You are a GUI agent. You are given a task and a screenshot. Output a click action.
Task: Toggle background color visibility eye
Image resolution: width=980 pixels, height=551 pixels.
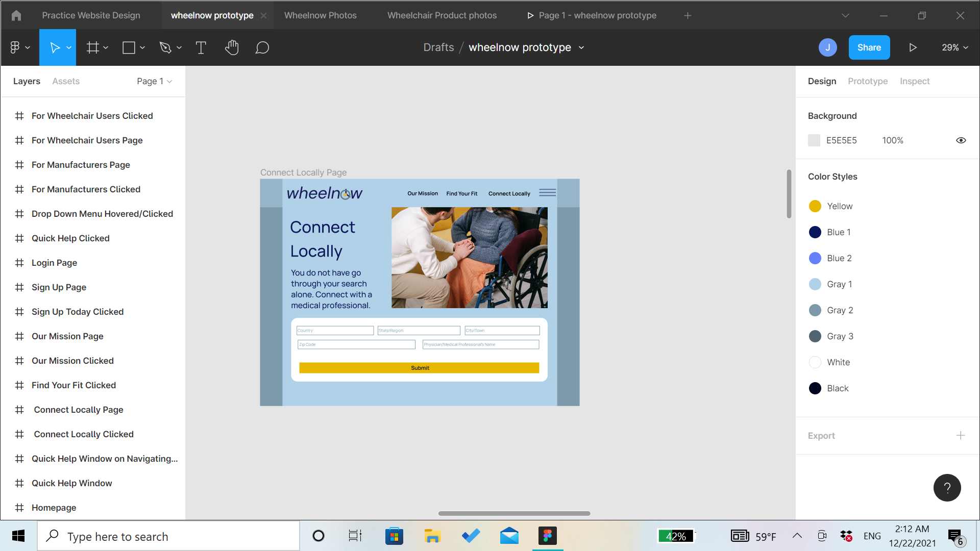tap(961, 140)
